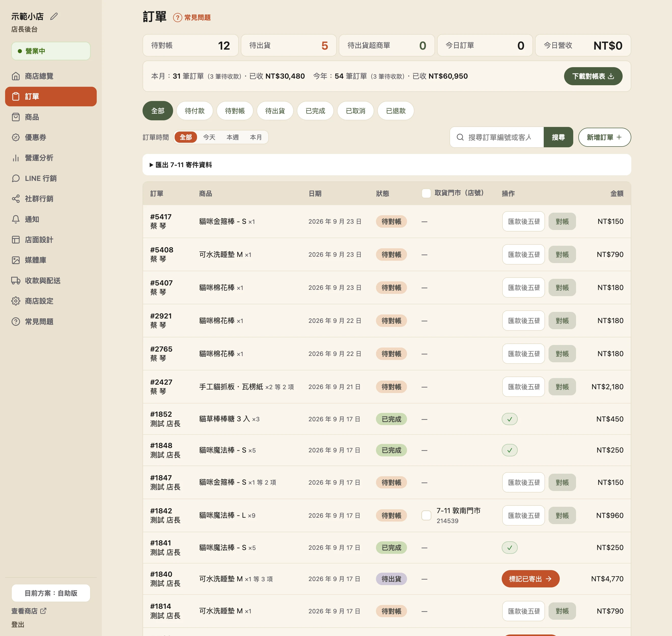Click 下載對帳表 download button
This screenshot has height=636, width=672.
593,76
